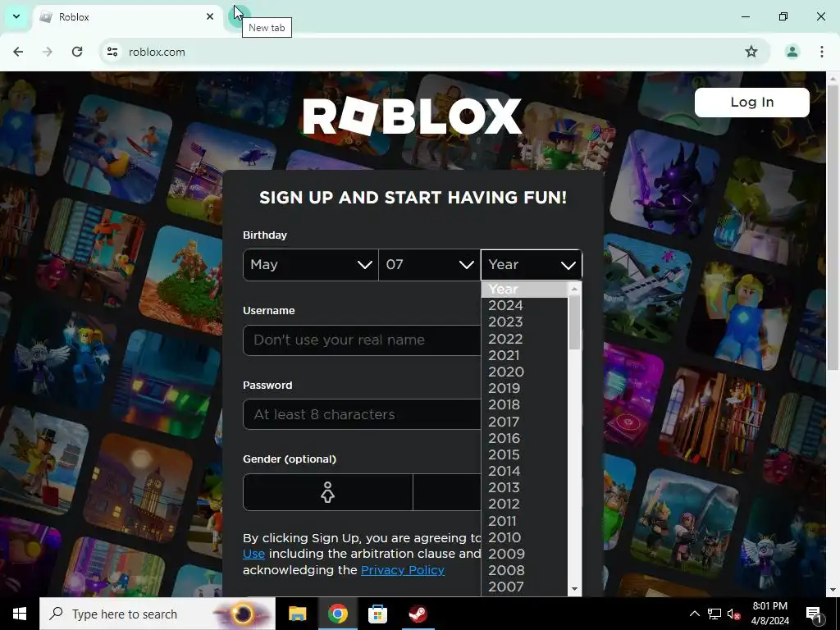
Task: Click the muted volume tray icon
Action: 733,614
